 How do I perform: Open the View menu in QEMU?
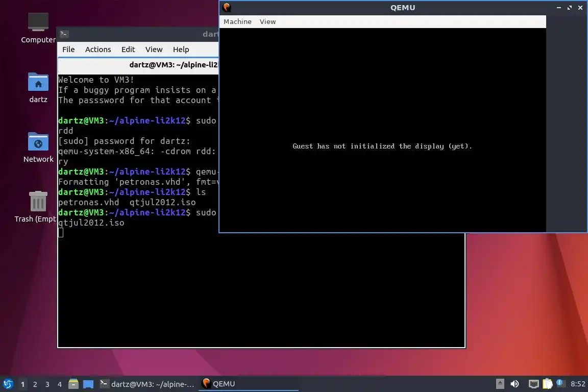[268, 22]
